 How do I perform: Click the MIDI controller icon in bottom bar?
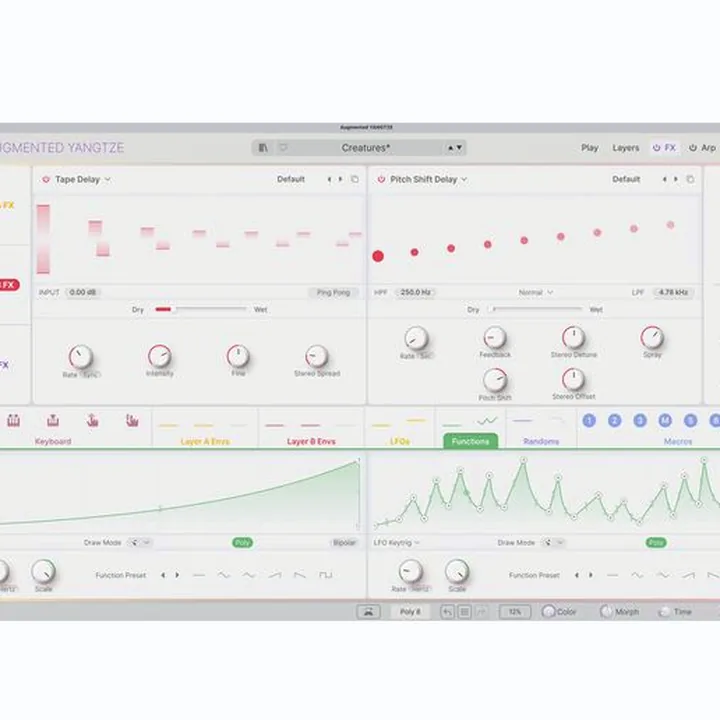point(368,612)
